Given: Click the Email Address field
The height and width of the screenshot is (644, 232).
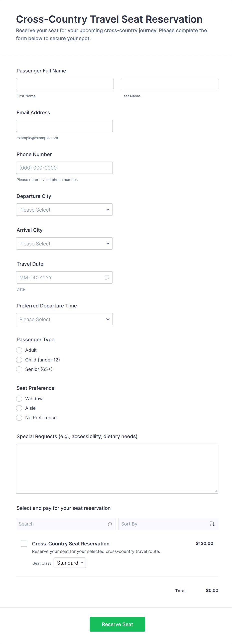Looking at the screenshot, I should click(64, 126).
